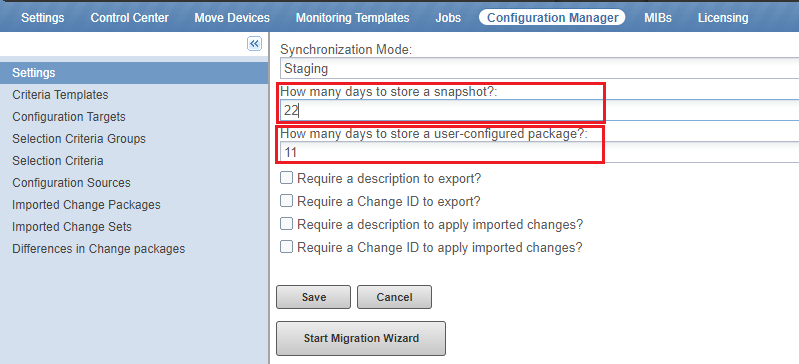Open the Move Devices tab
This screenshot has width=799, height=364.
click(x=232, y=18)
